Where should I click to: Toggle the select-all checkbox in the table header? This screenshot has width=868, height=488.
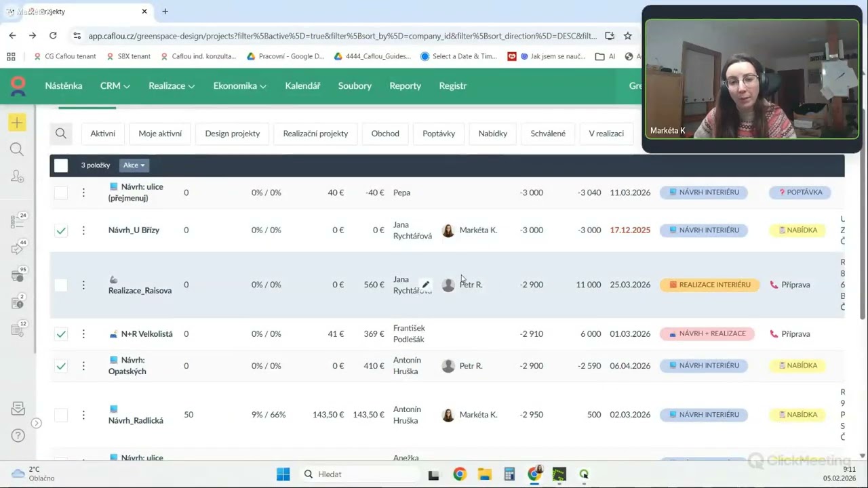tap(61, 165)
